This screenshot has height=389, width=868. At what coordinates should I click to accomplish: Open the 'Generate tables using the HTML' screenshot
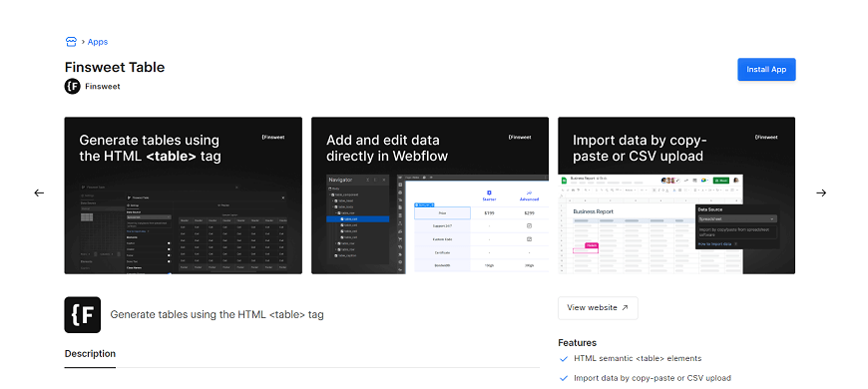184,195
